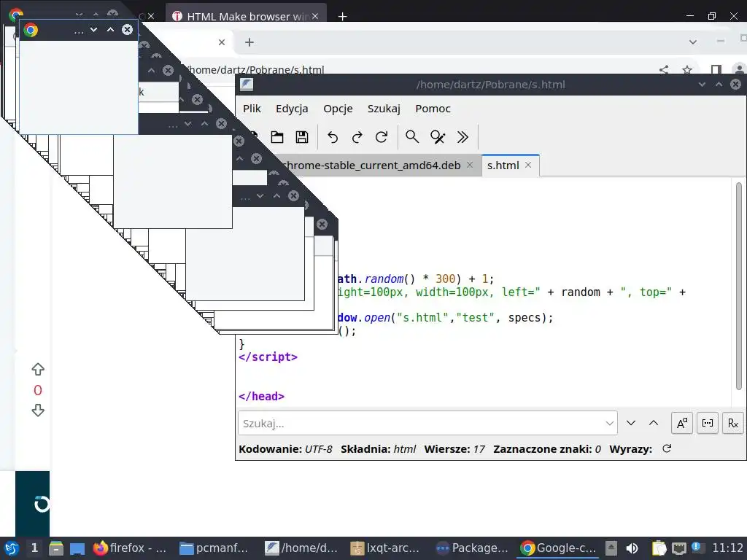Open the small popup window ellipsis menu
Image resolution: width=747 pixels, height=560 pixels.
tap(79, 31)
